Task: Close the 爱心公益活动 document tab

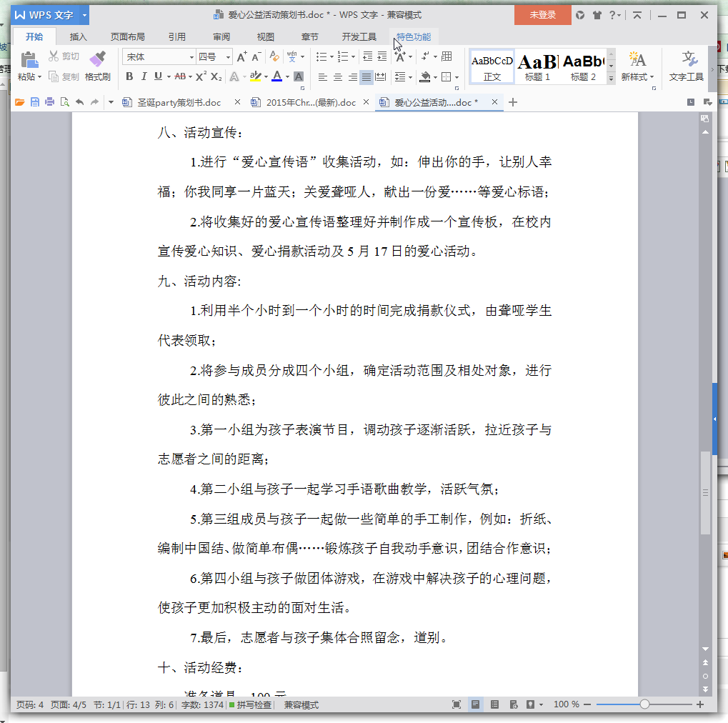Action: (495, 102)
